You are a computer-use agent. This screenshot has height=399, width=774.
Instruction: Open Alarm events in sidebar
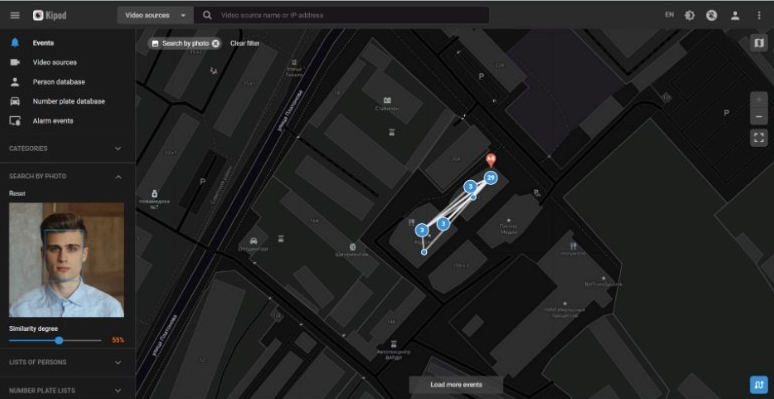tap(53, 120)
